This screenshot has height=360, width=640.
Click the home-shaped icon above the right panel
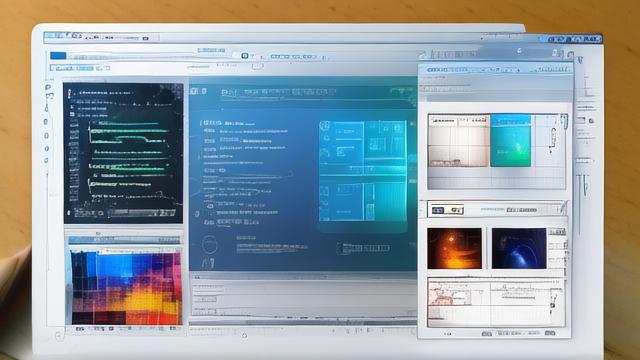[x=422, y=55]
